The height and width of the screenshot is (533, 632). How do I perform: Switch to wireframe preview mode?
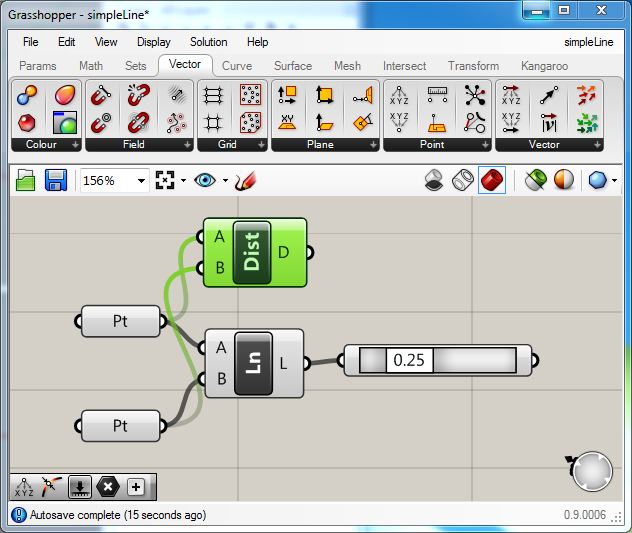(463, 180)
